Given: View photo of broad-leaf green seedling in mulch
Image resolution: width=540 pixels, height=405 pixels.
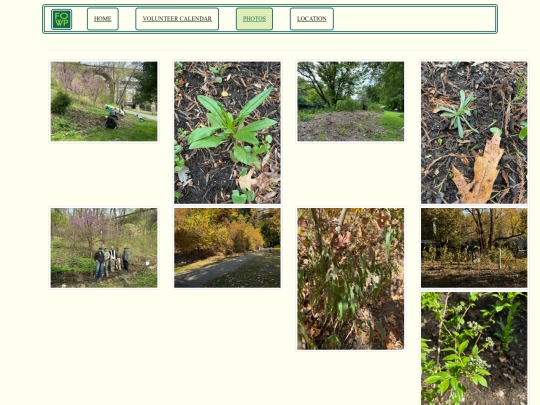Looking at the screenshot, I should (227, 133).
